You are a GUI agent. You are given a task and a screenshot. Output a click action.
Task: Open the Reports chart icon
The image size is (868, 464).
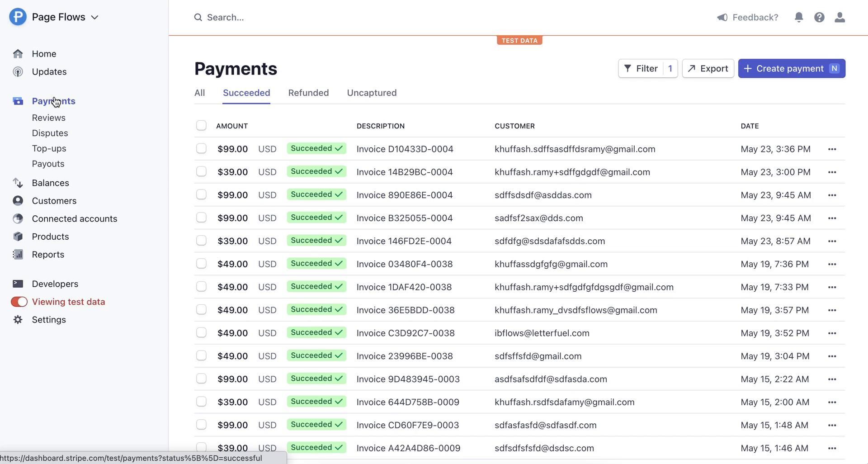18,255
